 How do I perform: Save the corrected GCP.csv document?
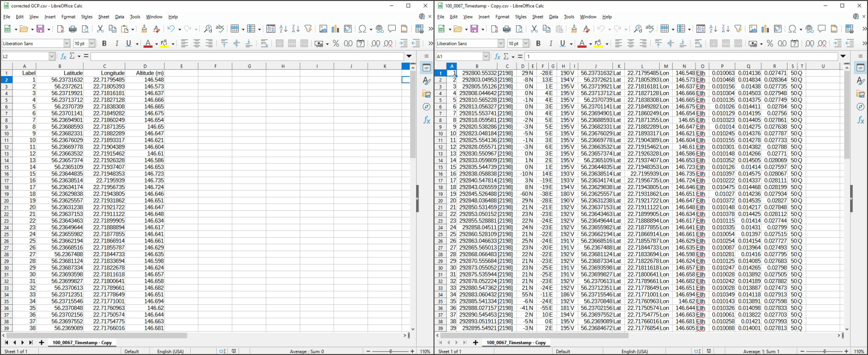(40, 29)
